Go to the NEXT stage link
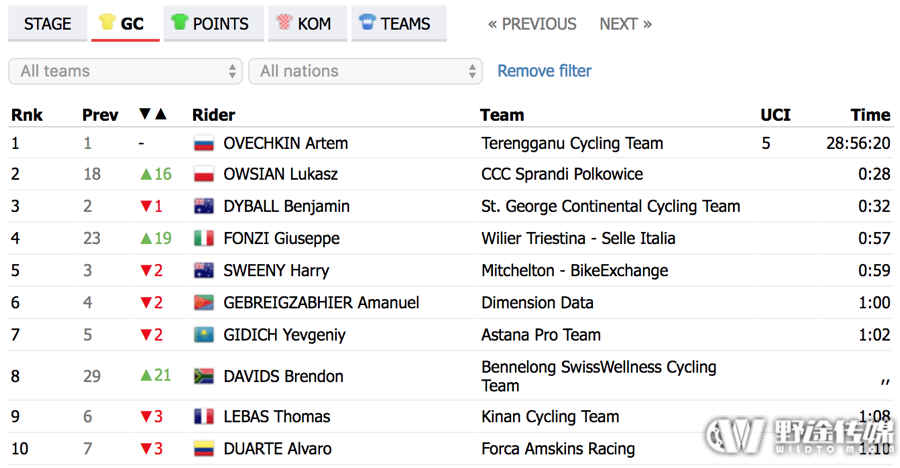Screen dimensions: 900x468 click(x=626, y=24)
